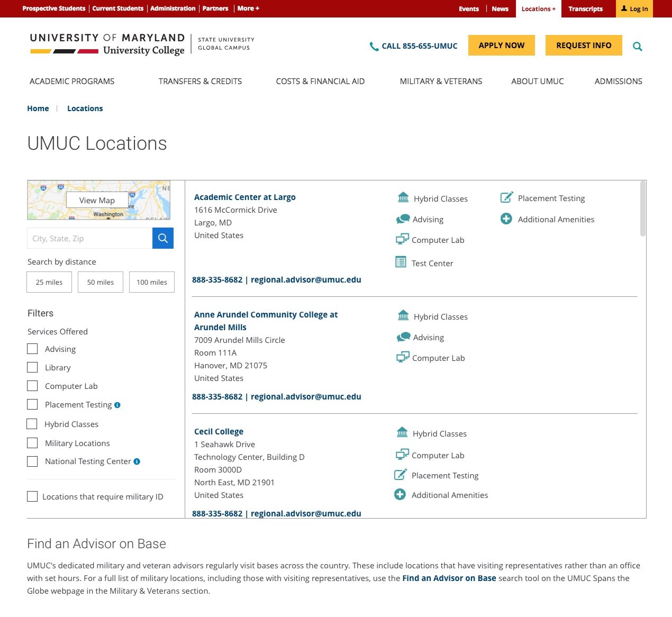Click the Test Center icon for Largo
This screenshot has width=672, height=617.
pos(401,262)
